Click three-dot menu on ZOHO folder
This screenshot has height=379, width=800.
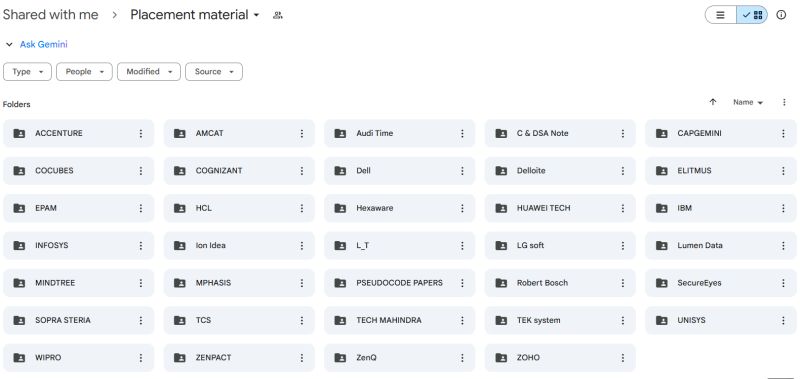click(622, 358)
